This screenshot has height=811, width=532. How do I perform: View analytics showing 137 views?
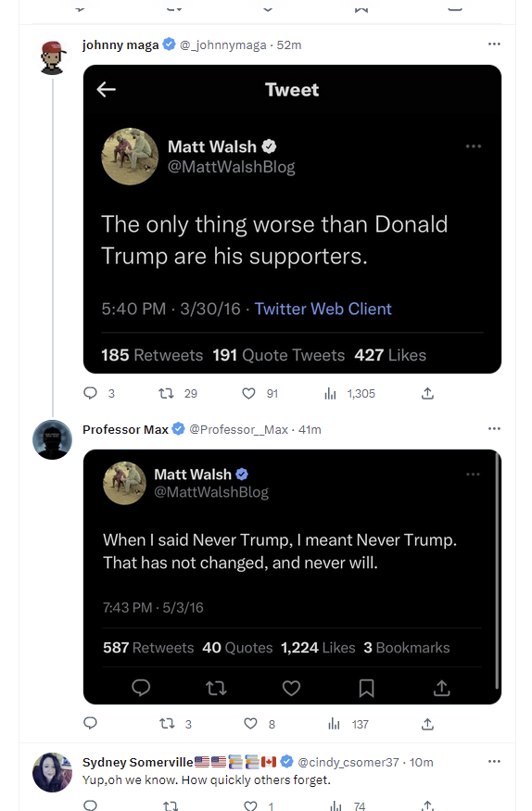pyautogui.click(x=334, y=724)
